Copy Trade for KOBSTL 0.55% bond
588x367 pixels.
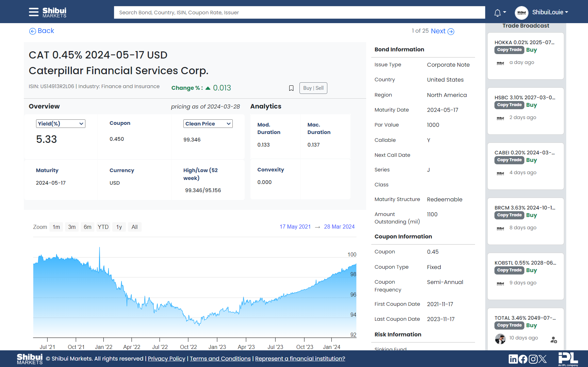(x=509, y=270)
